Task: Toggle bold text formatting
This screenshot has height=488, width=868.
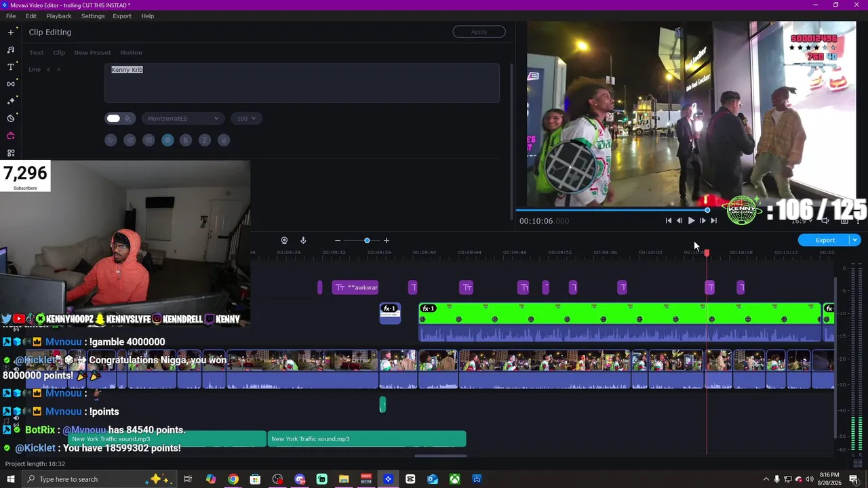Action: 185,140
